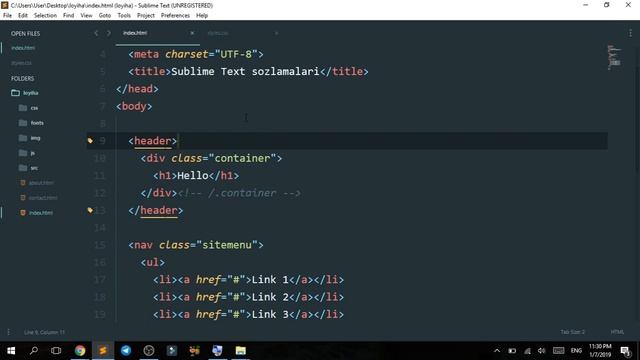Open the Edit menu

coord(23,16)
